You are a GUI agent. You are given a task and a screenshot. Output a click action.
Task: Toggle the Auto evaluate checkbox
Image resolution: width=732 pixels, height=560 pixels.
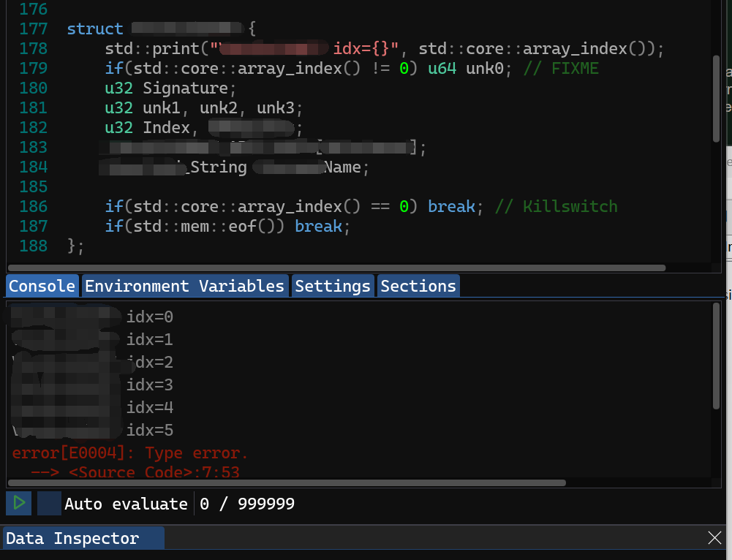click(x=49, y=503)
